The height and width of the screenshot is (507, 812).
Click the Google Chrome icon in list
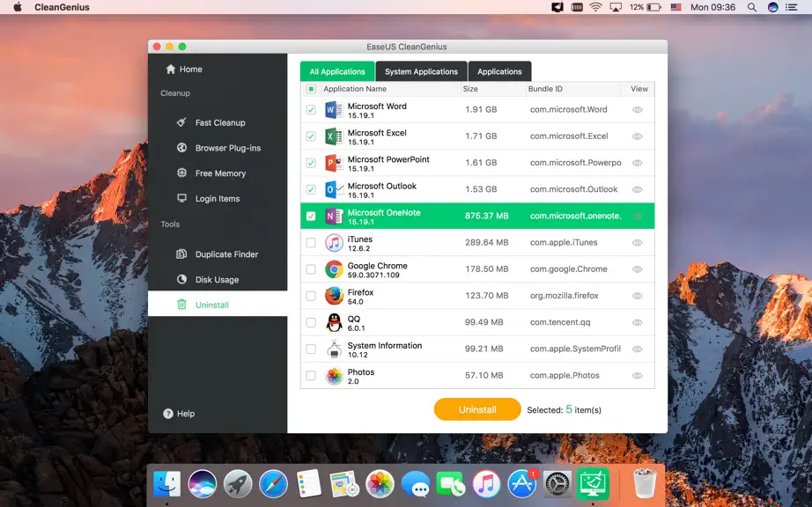(x=334, y=269)
